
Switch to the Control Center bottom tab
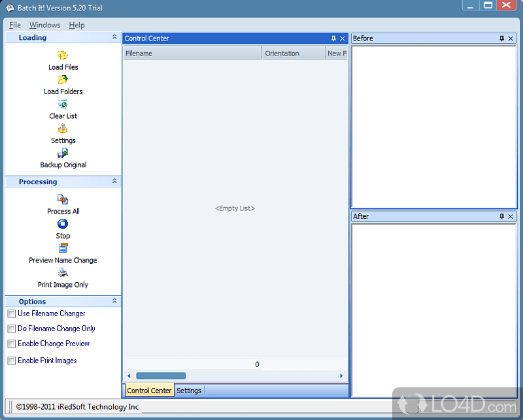[x=149, y=391]
